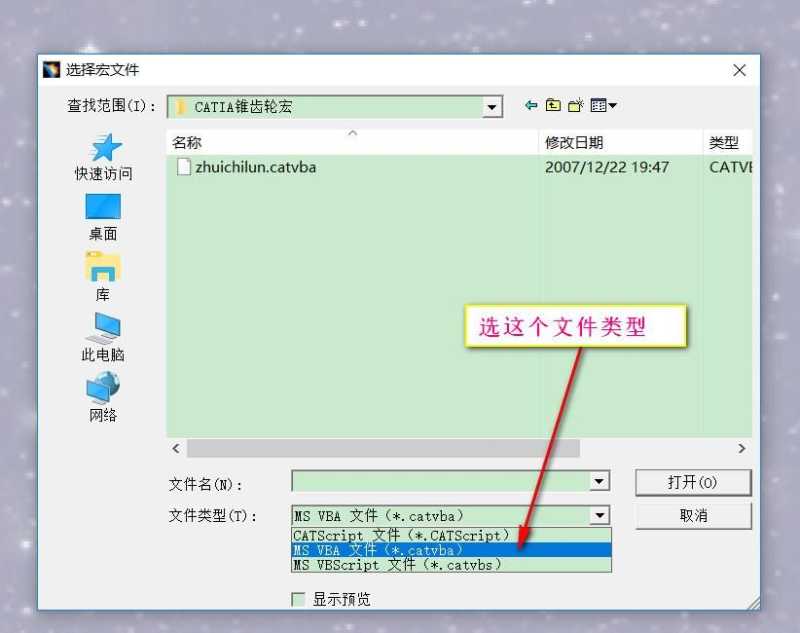Click the view mode icon

(x=598, y=105)
